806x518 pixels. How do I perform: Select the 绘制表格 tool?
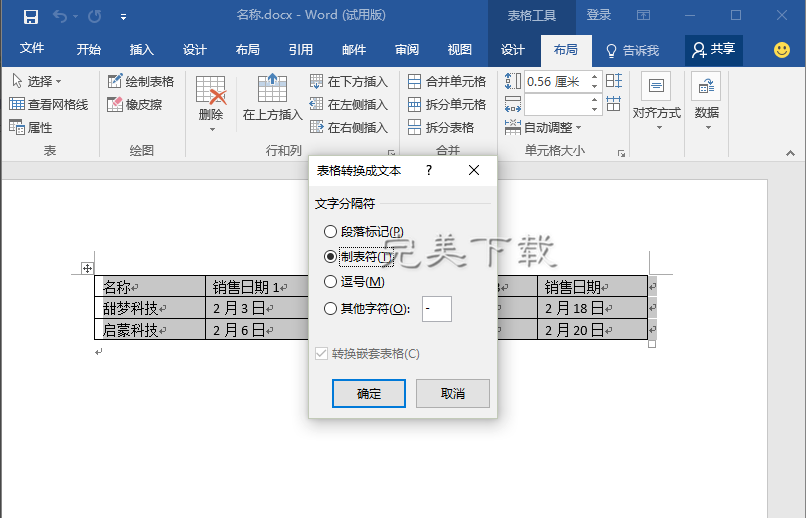click(x=141, y=81)
